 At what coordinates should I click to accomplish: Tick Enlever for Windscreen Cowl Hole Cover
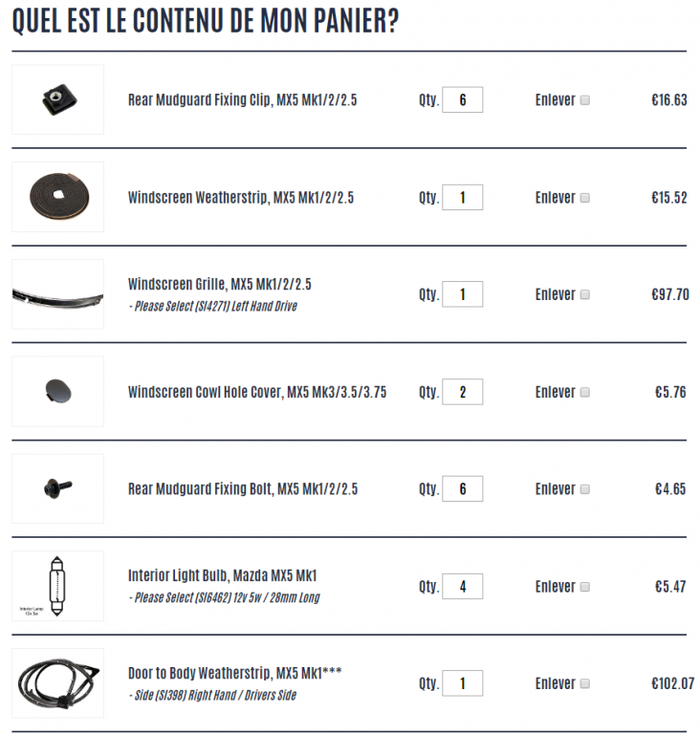coord(584,392)
